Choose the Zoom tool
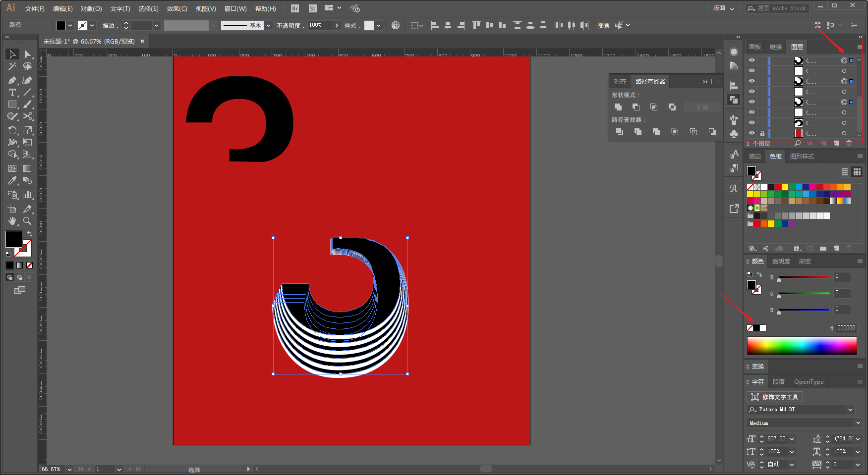This screenshot has width=868, height=475. pos(27,221)
